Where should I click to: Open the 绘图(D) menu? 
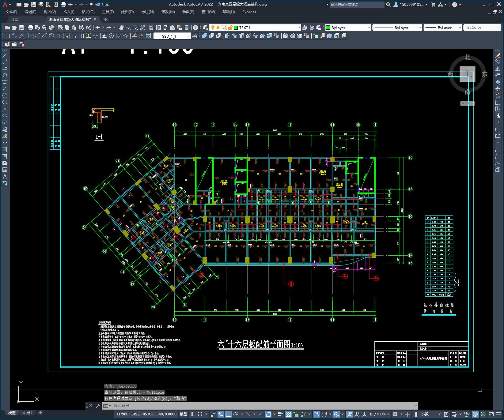[x=127, y=12]
